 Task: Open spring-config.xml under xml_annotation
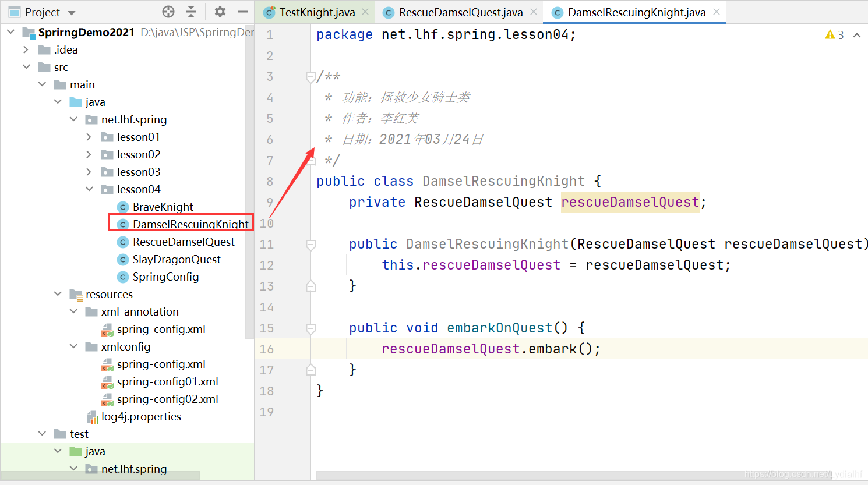pyautogui.click(x=161, y=329)
